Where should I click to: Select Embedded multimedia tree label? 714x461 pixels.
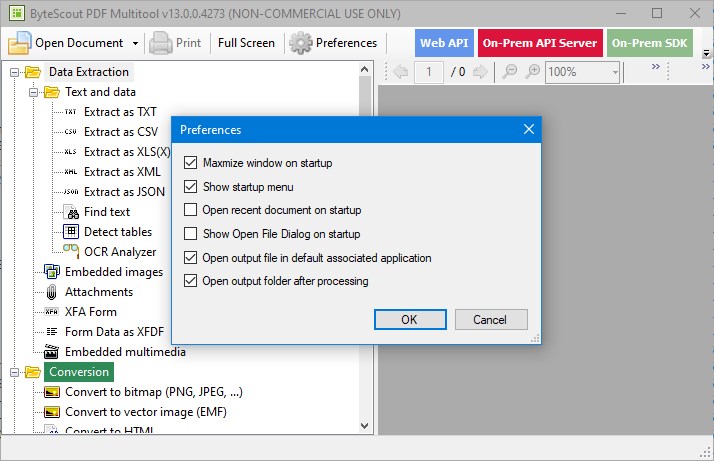tap(125, 352)
